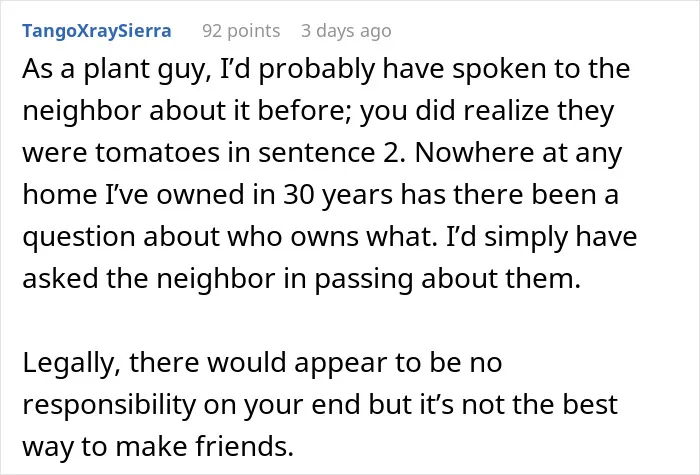Click the word 'question' in the comment
Viewport: 700px width, 475px height.
pyautogui.click(x=79, y=238)
